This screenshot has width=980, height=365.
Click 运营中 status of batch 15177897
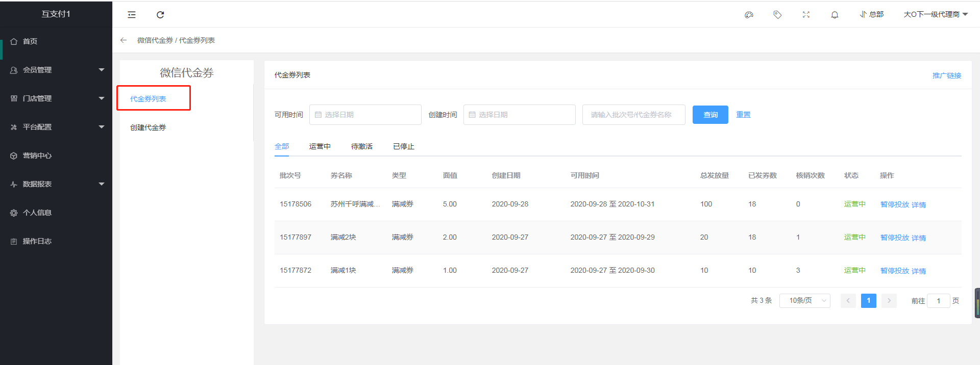click(x=855, y=237)
